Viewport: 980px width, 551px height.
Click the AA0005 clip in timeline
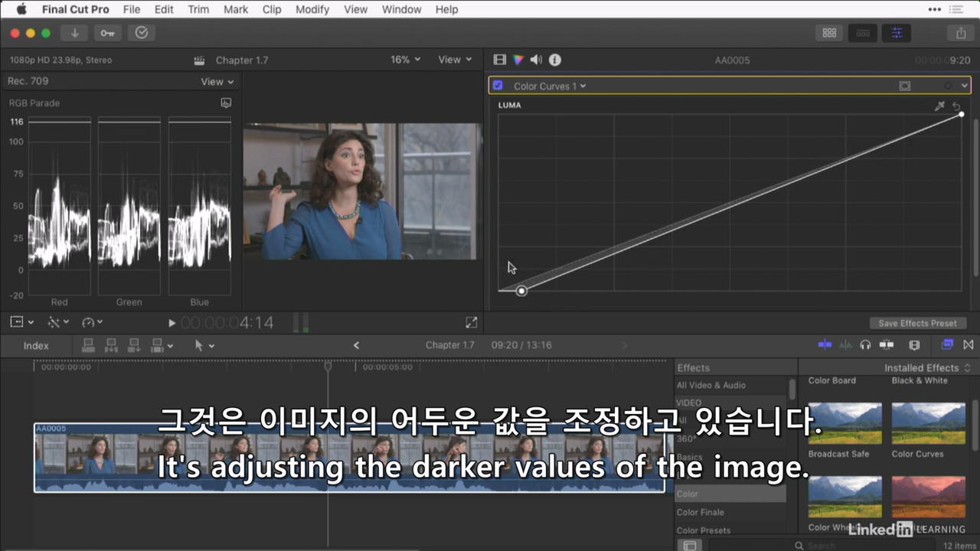click(349, 458)
